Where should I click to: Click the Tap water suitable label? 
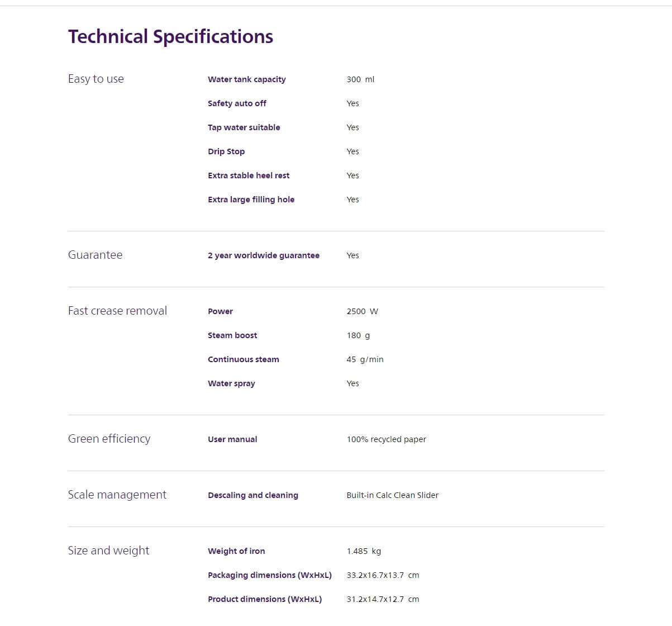point(244,127)
